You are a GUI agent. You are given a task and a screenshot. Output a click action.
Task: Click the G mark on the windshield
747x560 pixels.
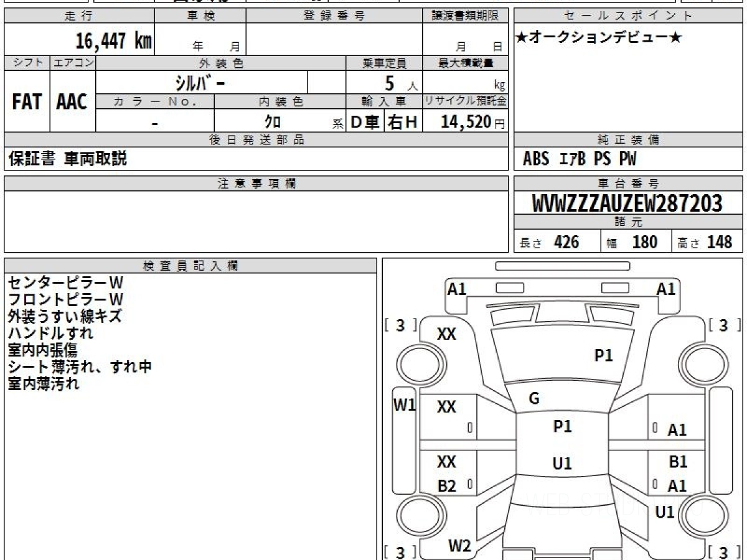tap(533, 399)
